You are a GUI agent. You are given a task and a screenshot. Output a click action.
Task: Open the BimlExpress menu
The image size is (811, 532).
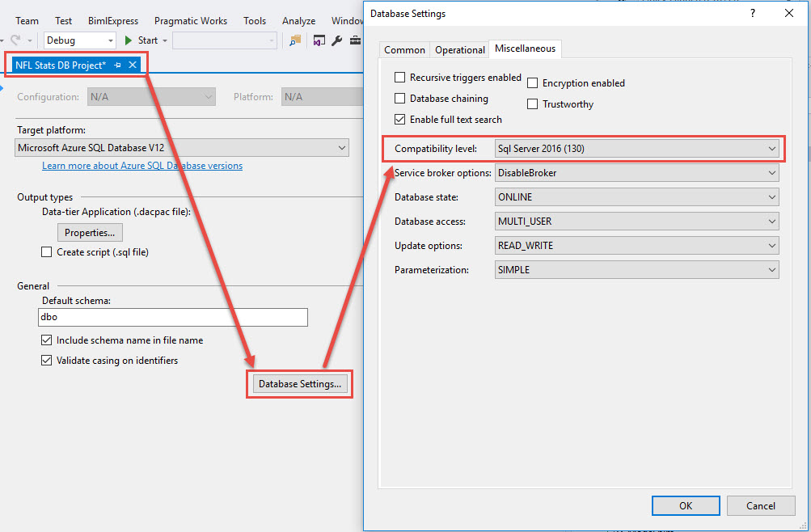click(x=112, y=20)
